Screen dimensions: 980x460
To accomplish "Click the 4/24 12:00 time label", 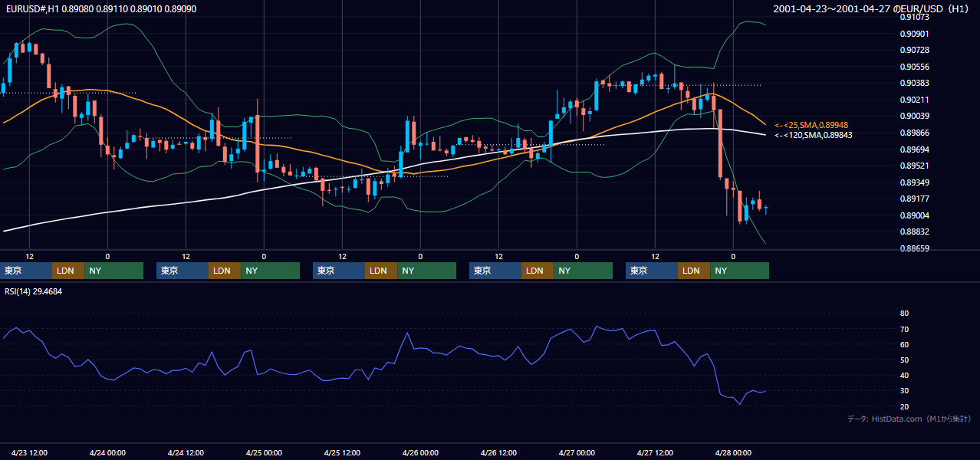I will coord(186,452).
